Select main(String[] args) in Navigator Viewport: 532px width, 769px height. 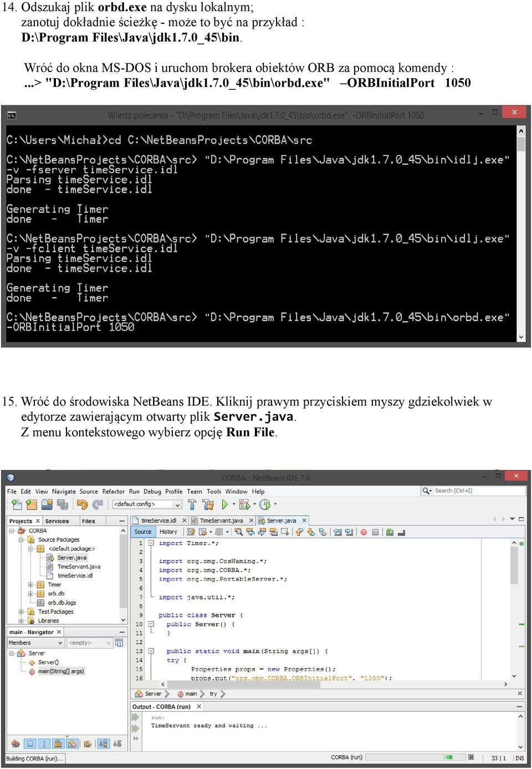pyautogui.click(x=61, y=671)
